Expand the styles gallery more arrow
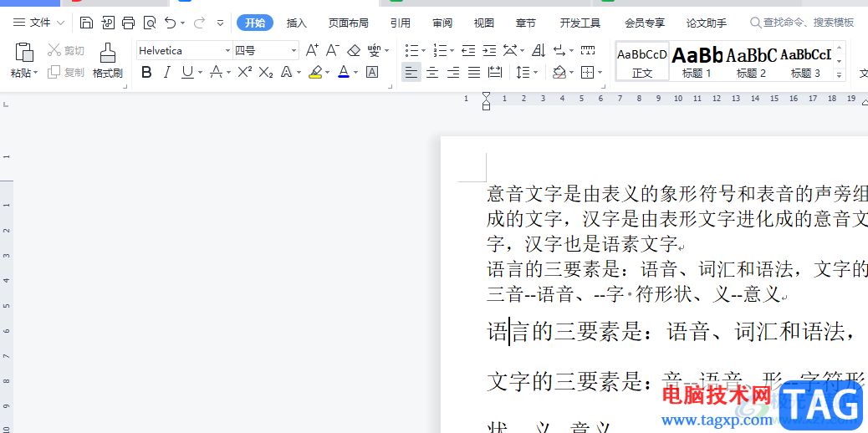This screenshot has width=868, height=433. pos(840,74)
